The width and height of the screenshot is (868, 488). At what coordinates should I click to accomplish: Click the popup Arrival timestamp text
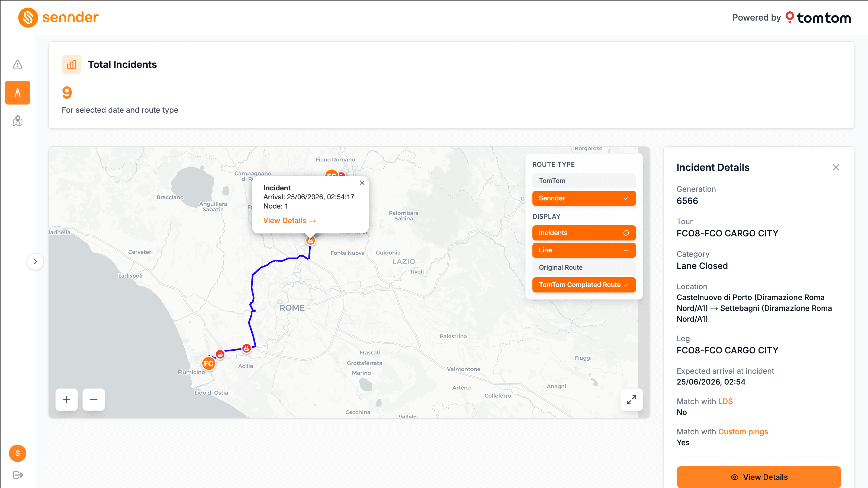coord(309,197)
